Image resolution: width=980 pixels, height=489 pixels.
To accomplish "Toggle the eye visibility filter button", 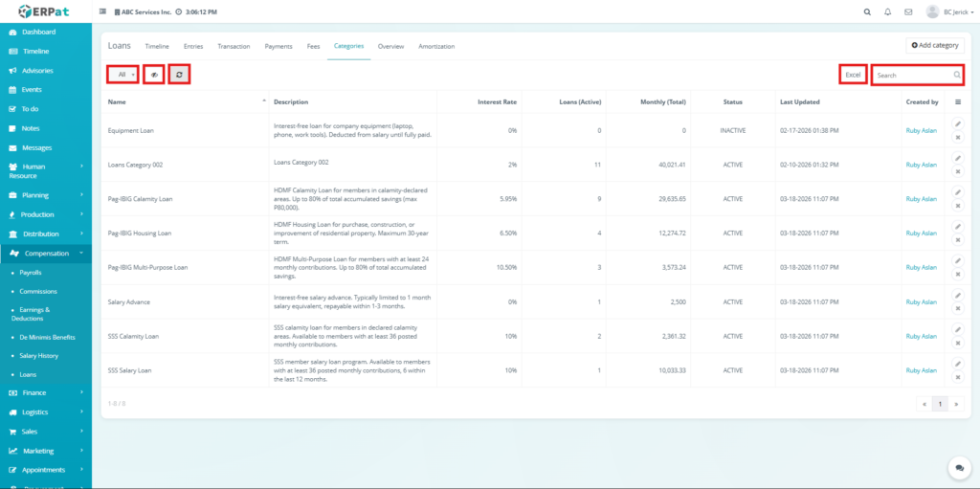I will click(154, 74).
